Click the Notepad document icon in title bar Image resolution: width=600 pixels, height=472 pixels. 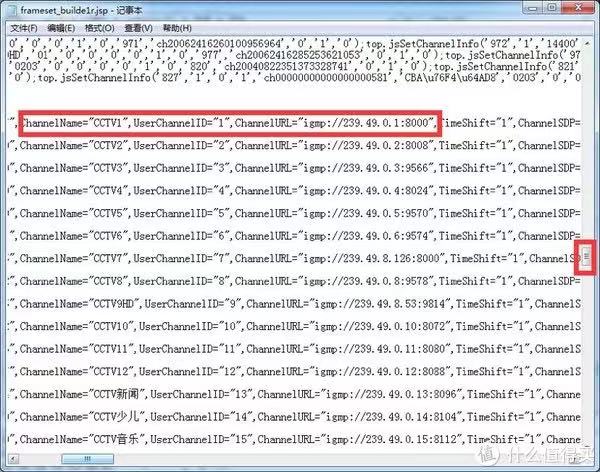(12, 10)
